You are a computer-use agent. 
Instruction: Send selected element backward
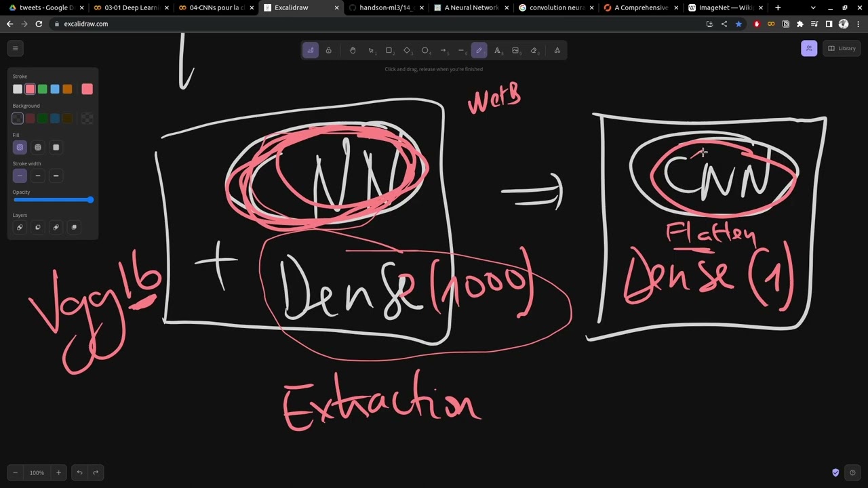click(x=38, y=227)
